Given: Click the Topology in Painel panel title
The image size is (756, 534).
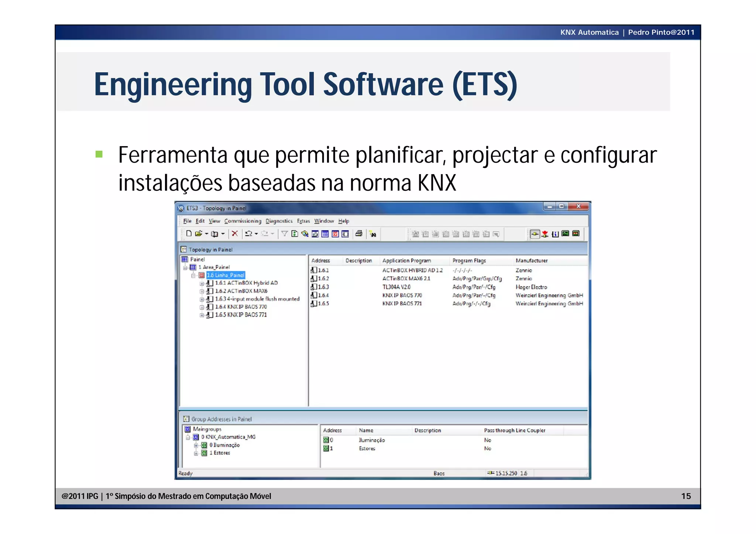Looking at the screenshot, I should click(x=210, y=250).
